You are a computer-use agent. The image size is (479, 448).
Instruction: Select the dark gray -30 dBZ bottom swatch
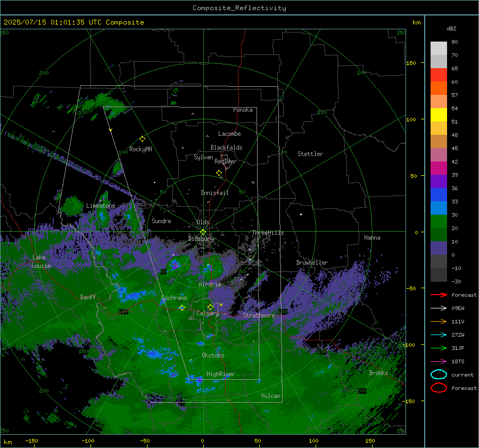pos(439,275)
